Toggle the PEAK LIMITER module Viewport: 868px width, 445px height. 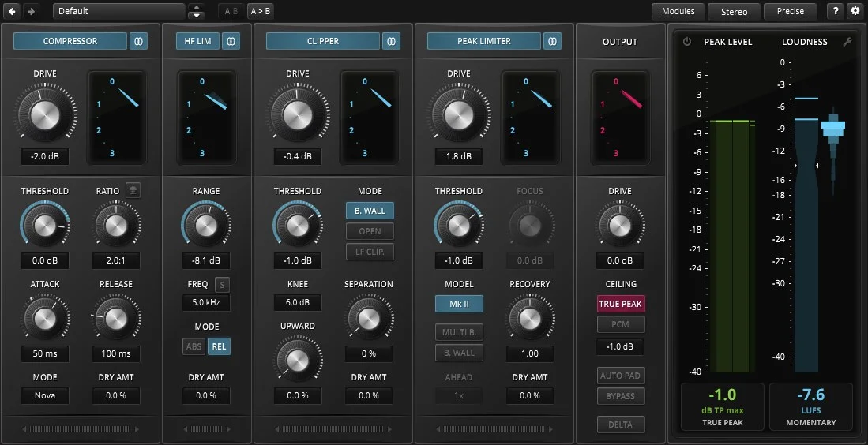tap(484, 41)
